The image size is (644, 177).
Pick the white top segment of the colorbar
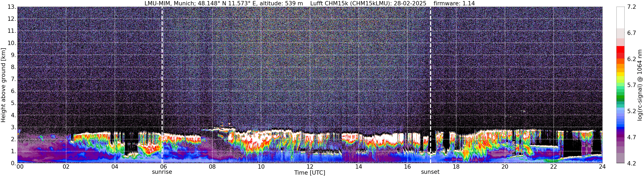pyautogui.click(x=620, y=18)
